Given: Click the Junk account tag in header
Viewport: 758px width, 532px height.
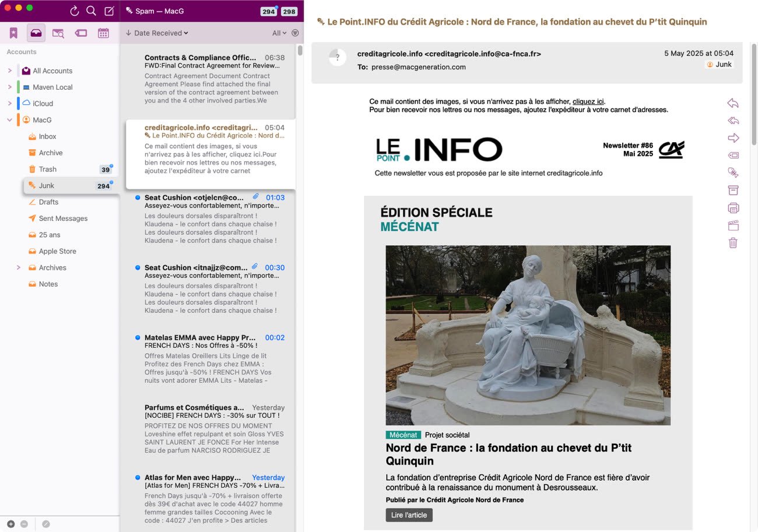Looking at the screenshot, I should coord(719,64).
